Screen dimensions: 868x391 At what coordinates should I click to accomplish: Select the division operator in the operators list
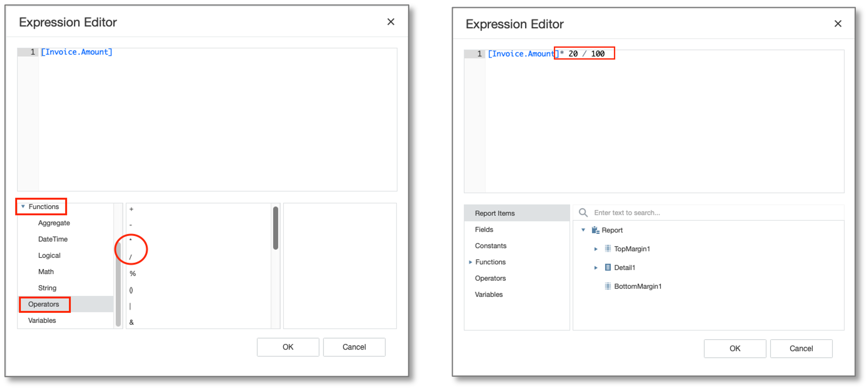click(x=131, y=257)
